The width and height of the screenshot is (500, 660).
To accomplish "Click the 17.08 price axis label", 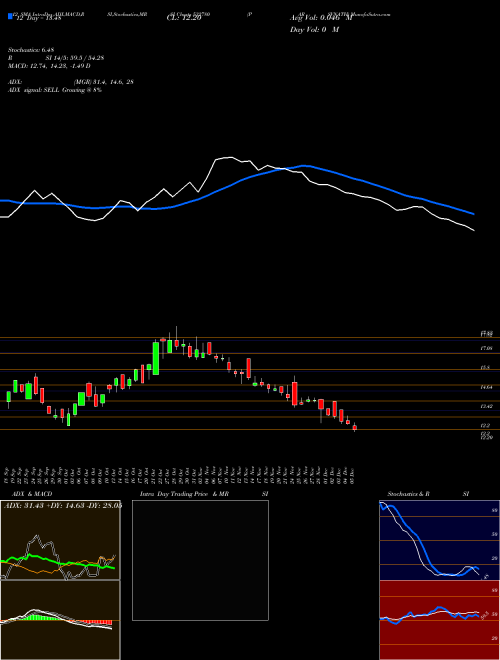I will tap(486, 349).
